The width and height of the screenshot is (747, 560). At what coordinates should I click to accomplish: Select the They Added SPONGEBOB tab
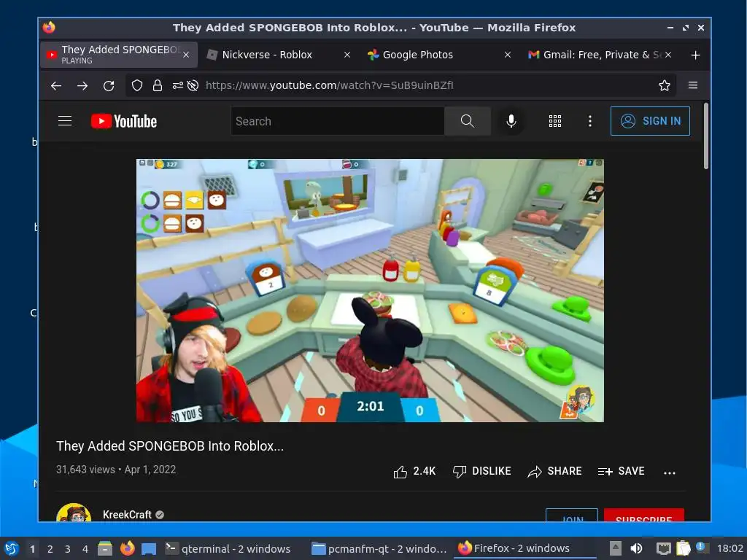(x=118, y=54)
